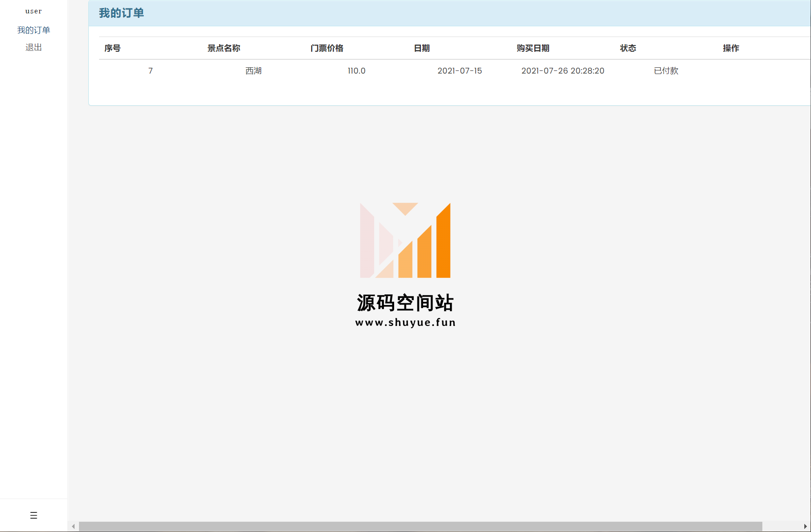Select the order number 7 cell
The width and height of the screenshot is (811, 532).
(150, 70)
